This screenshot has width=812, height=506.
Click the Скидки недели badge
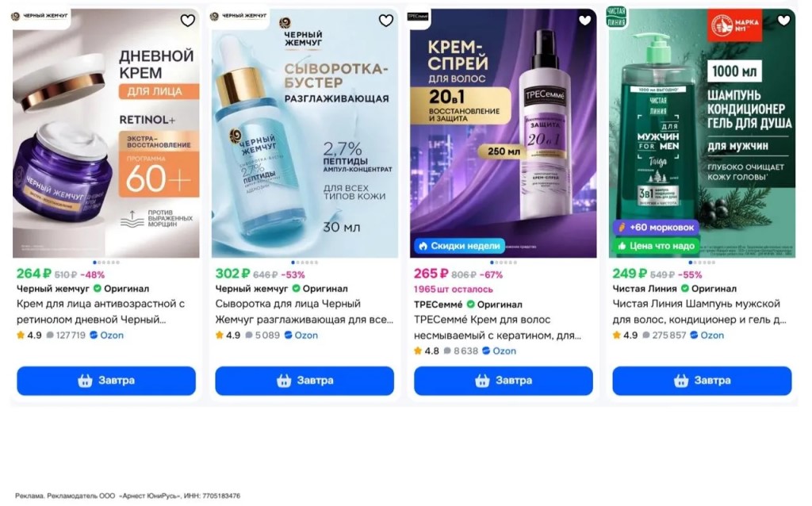(x=459, y=246)
